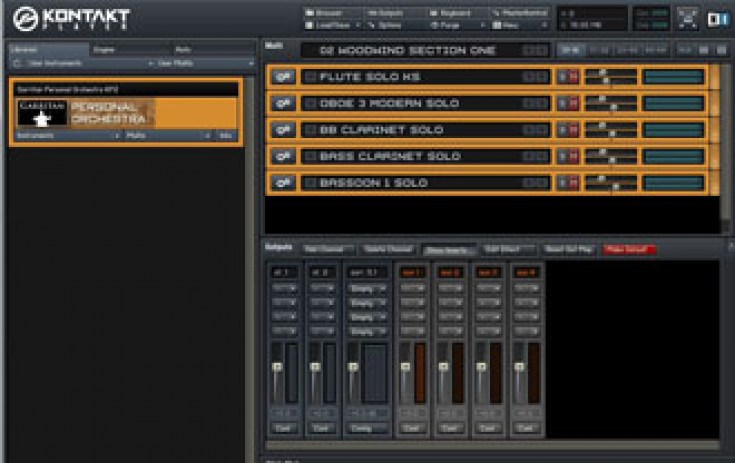This screenshot has height=463, width=735.
Task: Solo the Oboe 3 Modern Solo instrument
Action: point(562,104)
